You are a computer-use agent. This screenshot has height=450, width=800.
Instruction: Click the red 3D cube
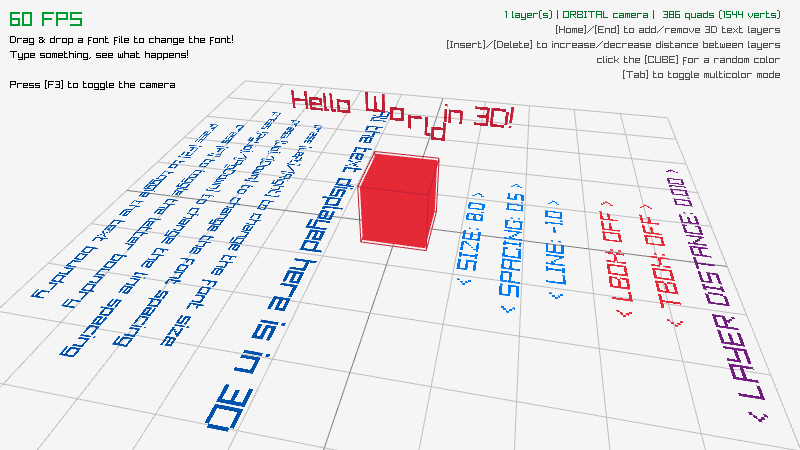(397, 200)
